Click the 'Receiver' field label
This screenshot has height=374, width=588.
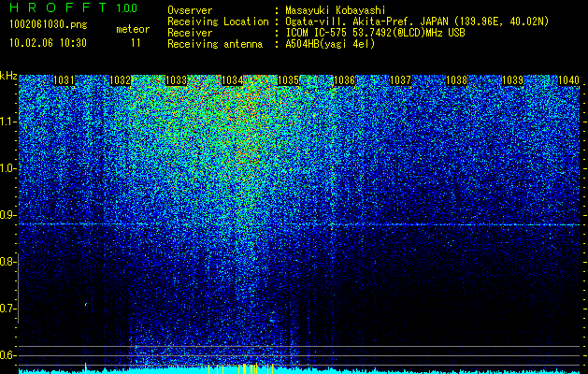tap(190, 33)
